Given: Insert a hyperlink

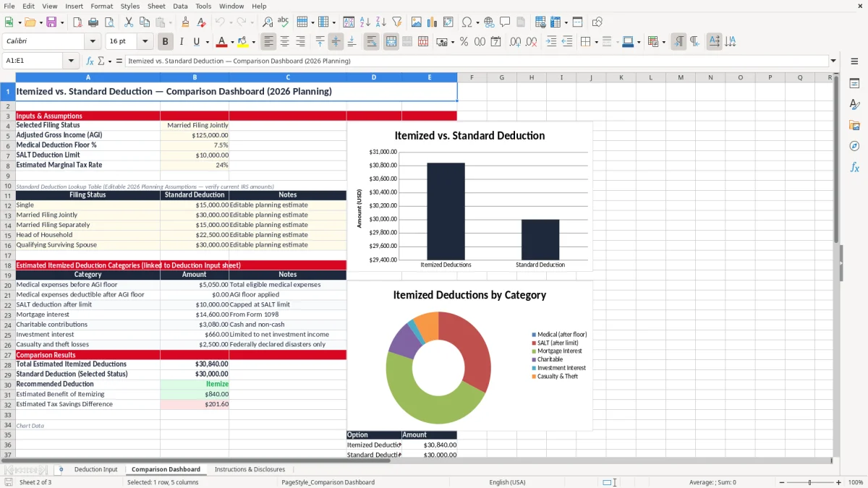Looking at the screenshot, I should [489, 22].
